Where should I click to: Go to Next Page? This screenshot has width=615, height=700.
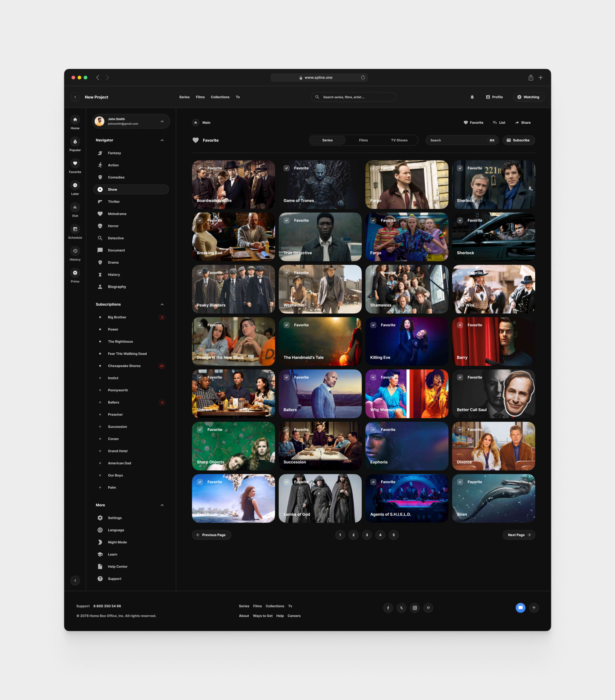(x=518, y=535)
